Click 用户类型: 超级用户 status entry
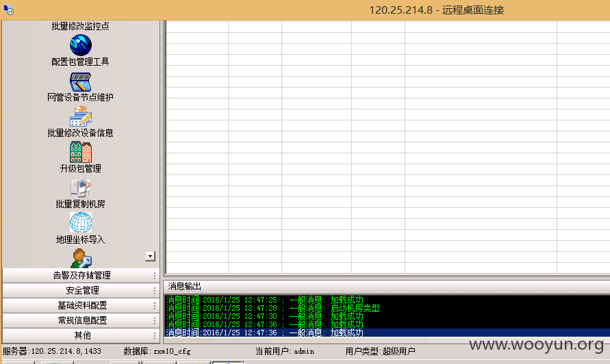Viewport: 610px width, 364px height. click(x=380, y=351)
